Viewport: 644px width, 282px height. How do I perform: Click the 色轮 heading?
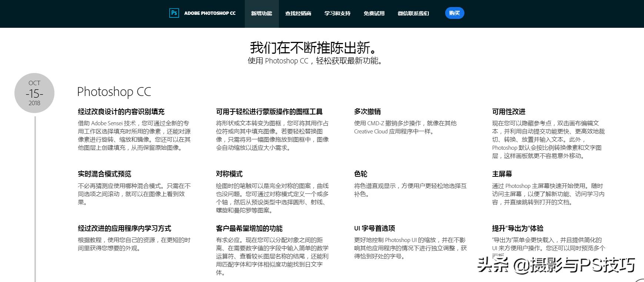[x=361, y=174]
